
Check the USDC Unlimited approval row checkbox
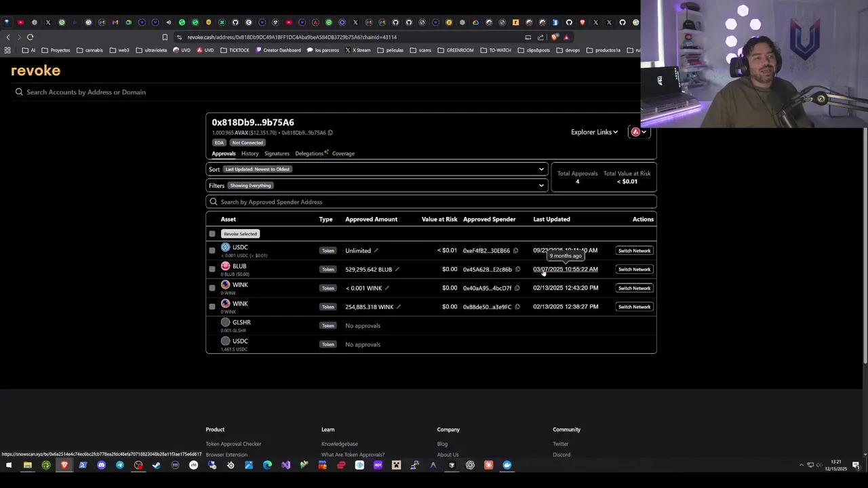tap(212, 251)
